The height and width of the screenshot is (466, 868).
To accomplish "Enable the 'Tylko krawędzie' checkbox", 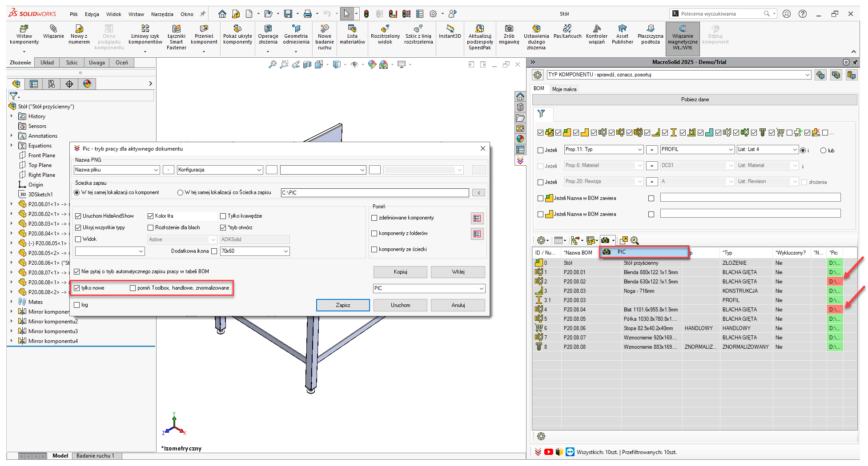I will pyautogui.click(x=223, y=216).
